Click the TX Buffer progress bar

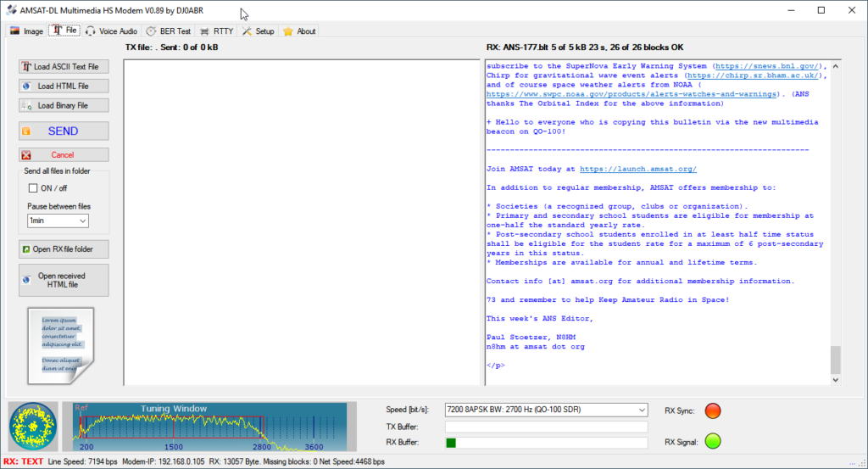547,427
